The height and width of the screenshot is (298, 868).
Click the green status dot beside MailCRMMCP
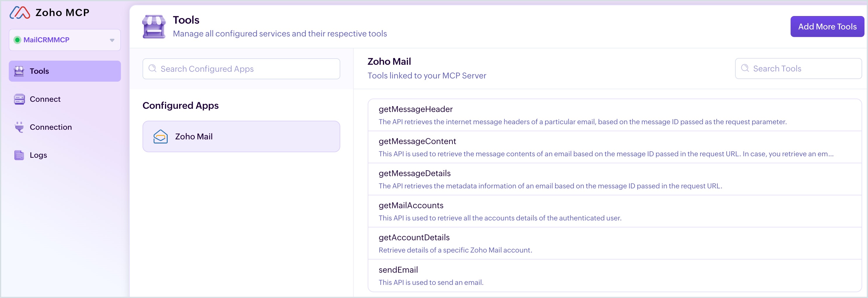[x=17, y=40]
